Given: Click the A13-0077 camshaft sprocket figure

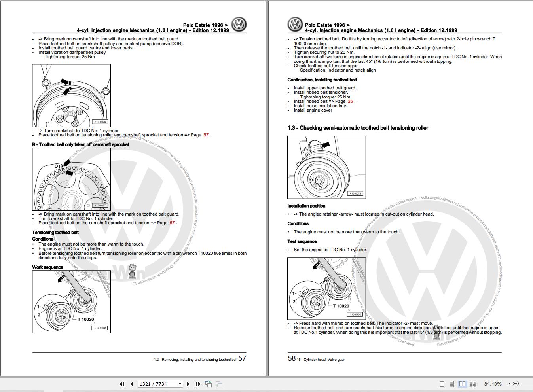Looking at the screenshot, I should tap(71, 179).
